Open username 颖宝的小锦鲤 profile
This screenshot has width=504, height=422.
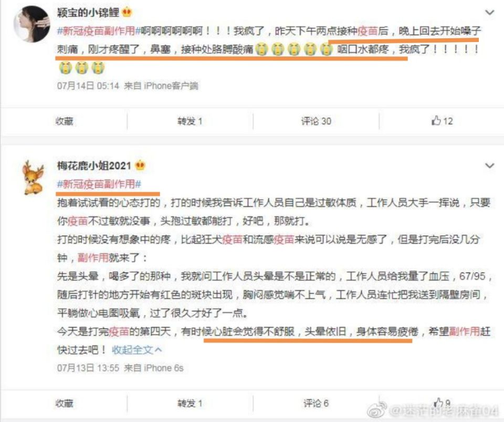pos(88,13)
